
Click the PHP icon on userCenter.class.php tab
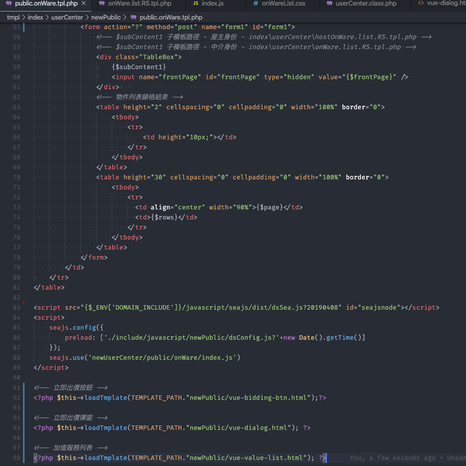point(329,4)
